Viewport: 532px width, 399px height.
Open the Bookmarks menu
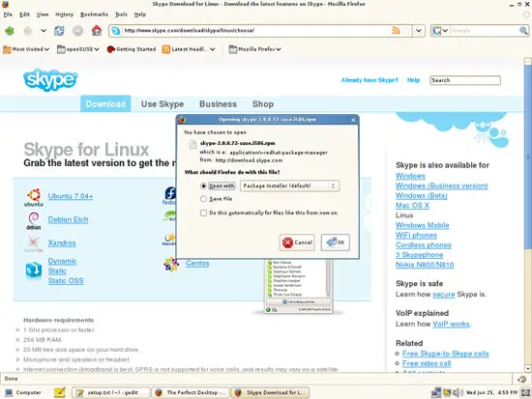click(x=94, y=14)
